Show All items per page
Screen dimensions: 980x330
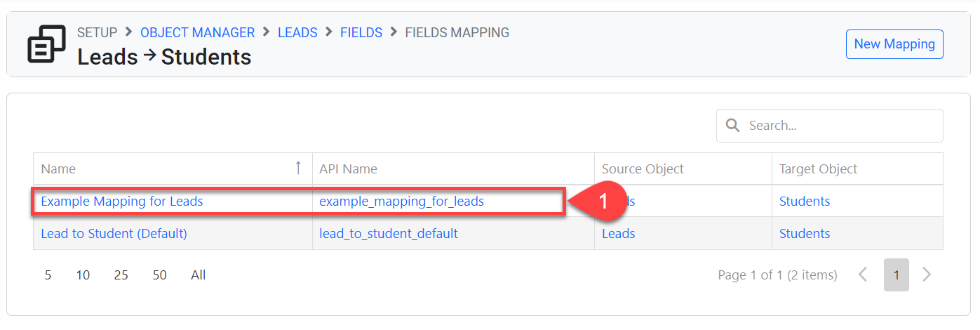click(198, 275)
